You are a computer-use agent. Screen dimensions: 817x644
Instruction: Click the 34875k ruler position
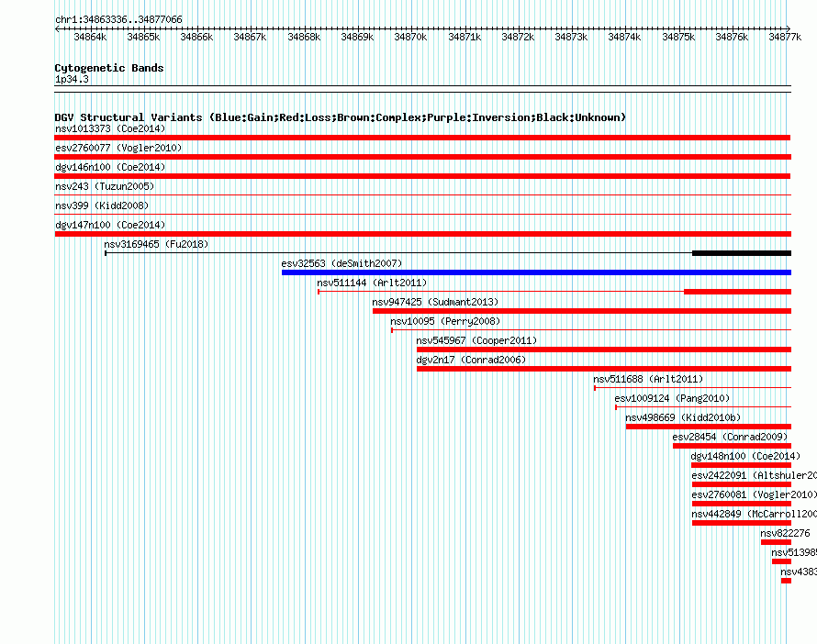point(677,37)
